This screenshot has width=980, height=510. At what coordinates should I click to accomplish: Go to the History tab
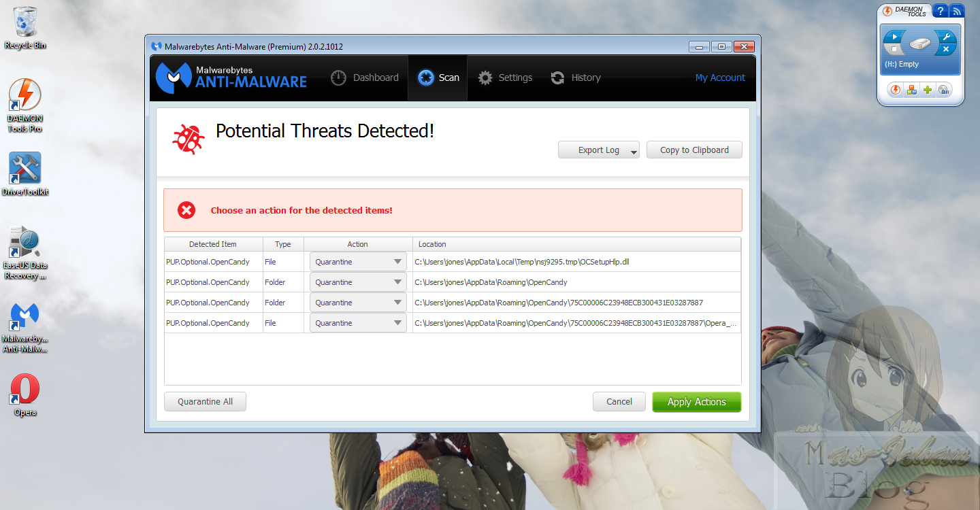click(576, 78)
